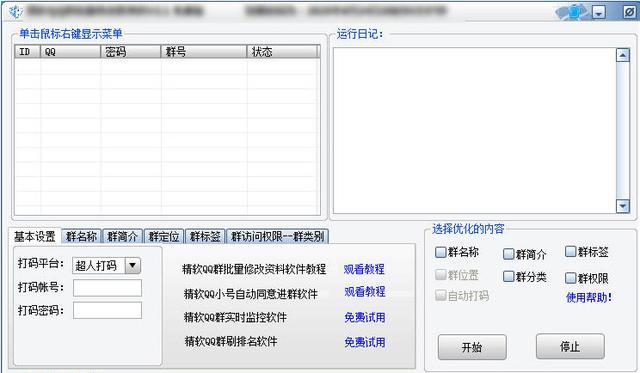Click the ID column header
This screenshot has height=373, width=640.
(x=27, y=52)
